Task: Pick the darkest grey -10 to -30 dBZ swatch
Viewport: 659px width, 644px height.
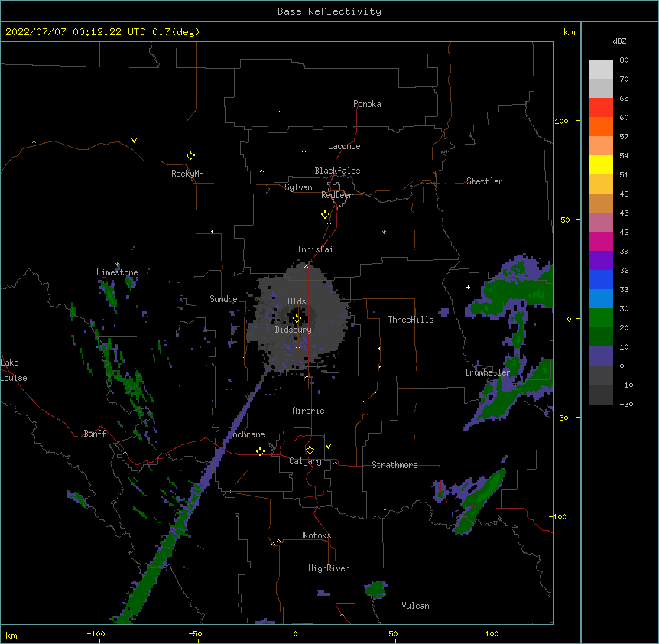Action: pyautogui.click(x=601, y=395)
